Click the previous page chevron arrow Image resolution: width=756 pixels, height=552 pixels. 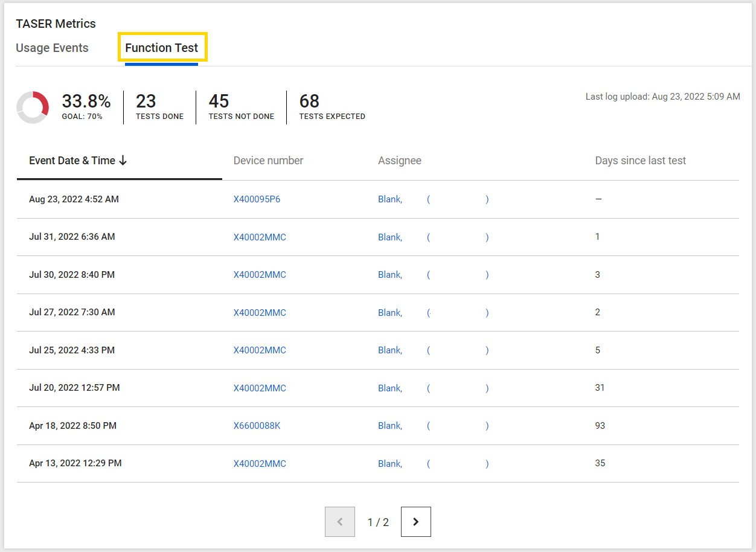pos(339,521)
